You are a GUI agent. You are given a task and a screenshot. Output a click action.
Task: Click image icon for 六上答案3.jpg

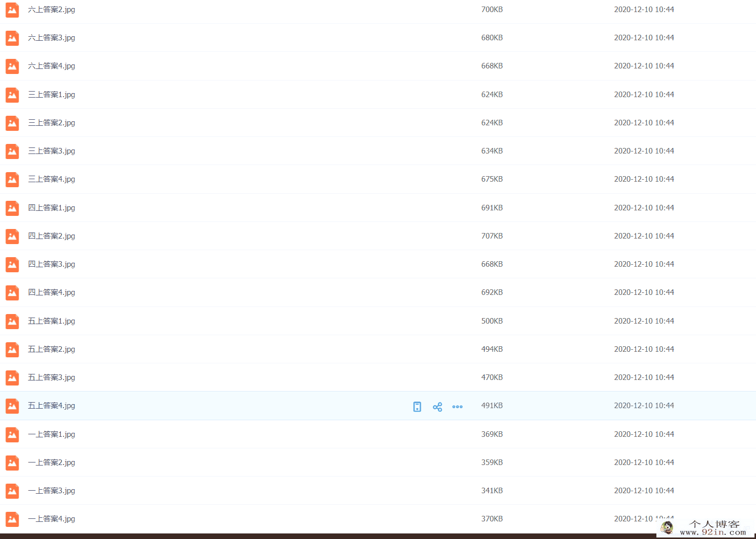(12, 38)
